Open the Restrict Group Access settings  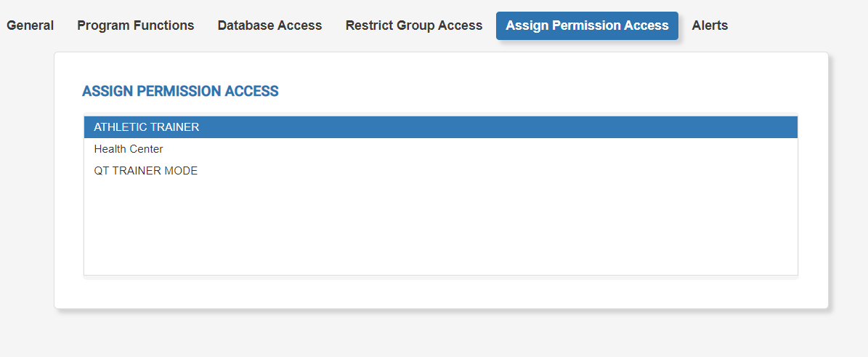414,25
